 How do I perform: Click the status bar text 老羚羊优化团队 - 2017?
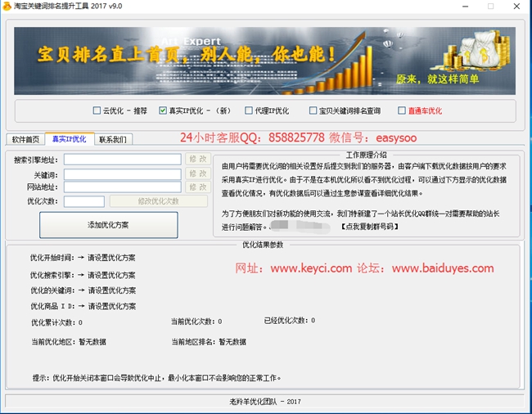click(265, 402)
